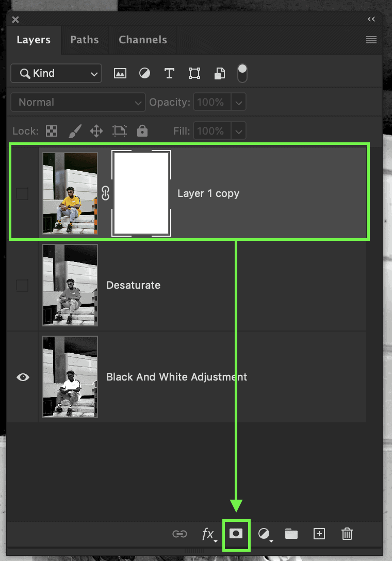Close the panel with the X icon
The height and width of the screenshot is (561, 392).
pyautogui.click(x=15, y=19)
